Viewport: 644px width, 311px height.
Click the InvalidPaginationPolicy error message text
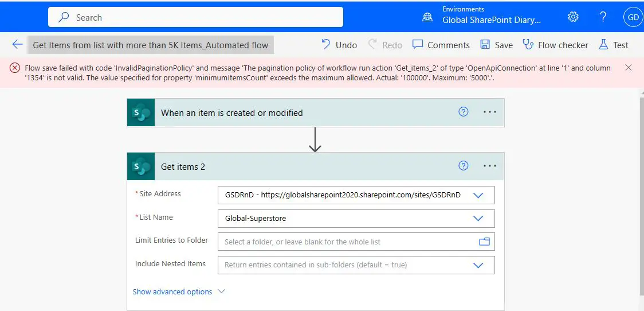coord(317,72)
